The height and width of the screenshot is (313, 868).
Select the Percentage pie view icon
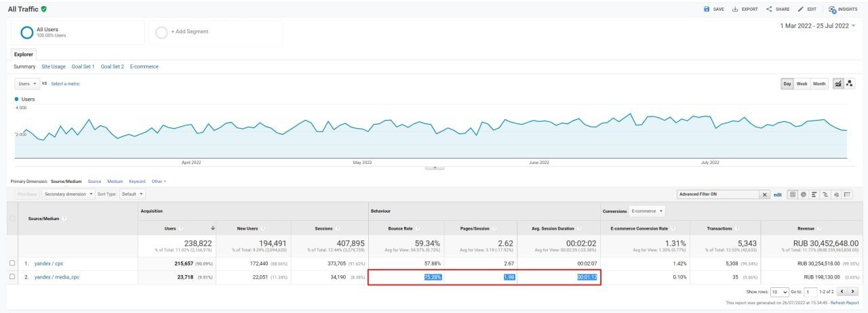click(x=804, y=194)
